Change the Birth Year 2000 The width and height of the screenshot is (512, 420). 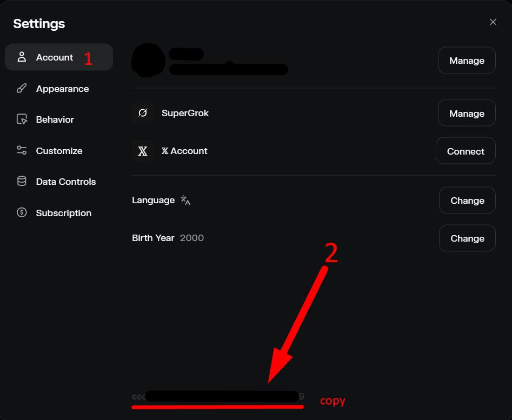[x=467, y=238]
